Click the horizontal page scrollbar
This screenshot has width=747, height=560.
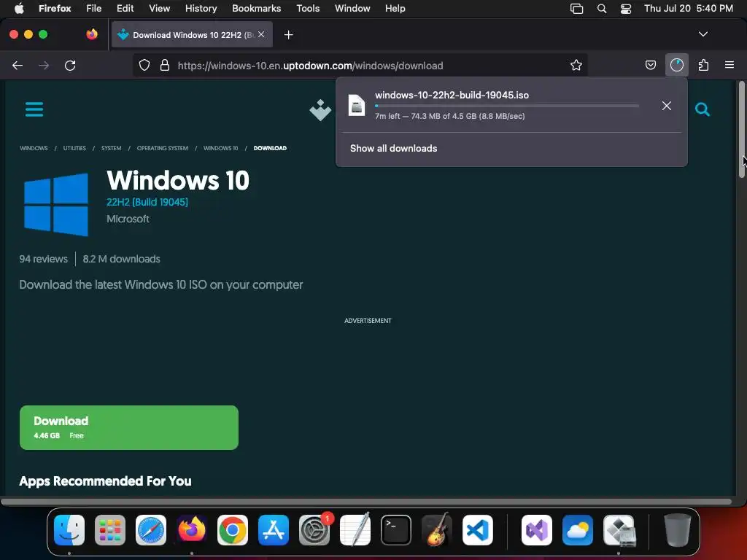click(x=366, y=502)
